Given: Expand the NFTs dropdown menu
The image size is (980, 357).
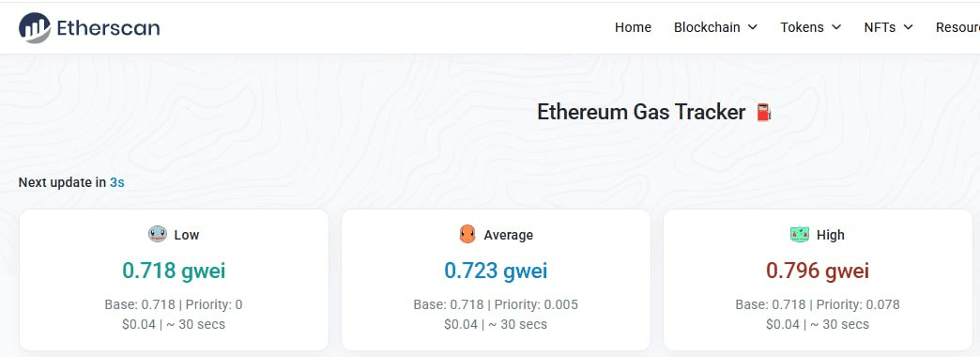Looking at the screenshot, I should [889, 27].
